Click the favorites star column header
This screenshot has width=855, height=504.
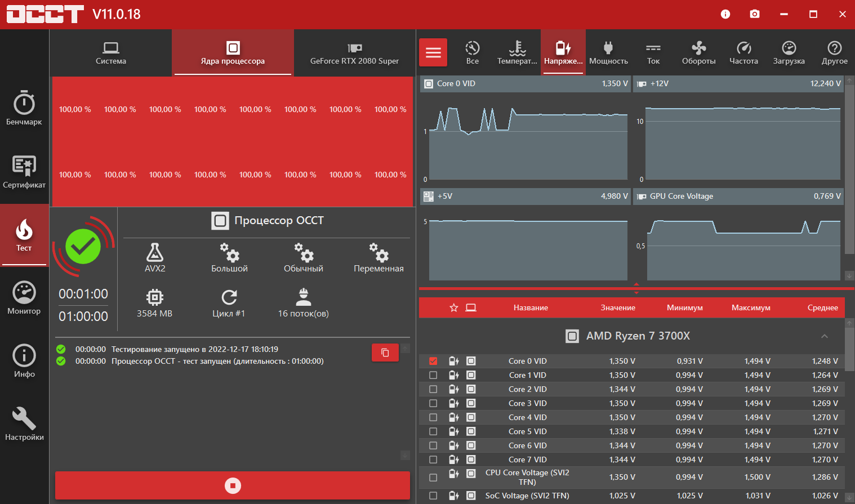click(454, 307)
